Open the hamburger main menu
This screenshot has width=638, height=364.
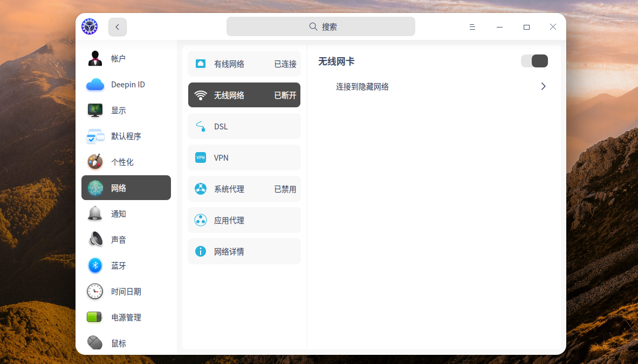pyautogui.click(x=472, y=27)
